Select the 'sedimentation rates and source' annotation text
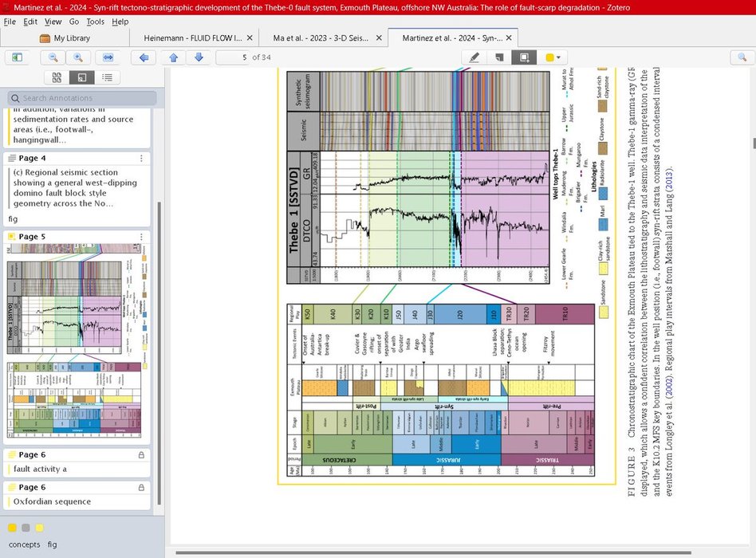Image resolution: width=756 pixels, height=558 pixels. (x=73, y=119)
